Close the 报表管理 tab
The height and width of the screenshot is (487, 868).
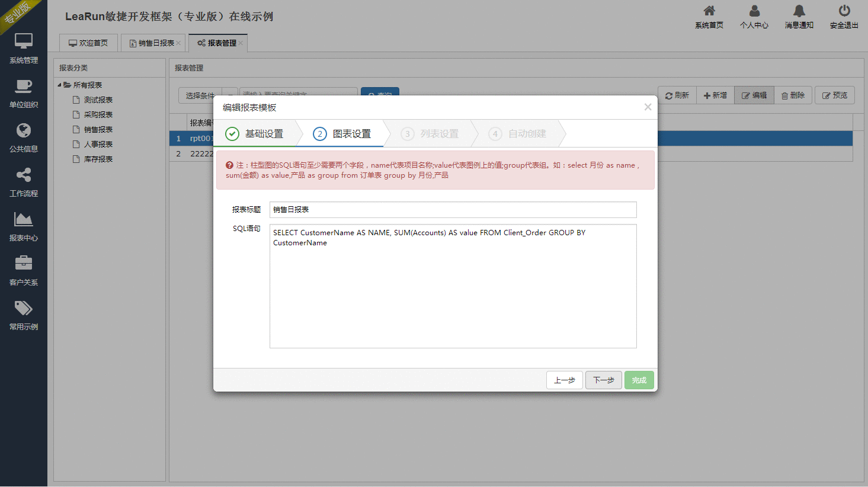tap(241, 43)
